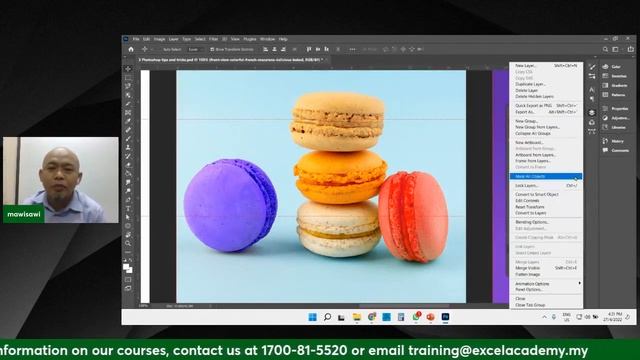This screenshot has height=360, width=640.
Task: Align left edges in options bar
Action: pyautogui.click(x=266, y=49)
